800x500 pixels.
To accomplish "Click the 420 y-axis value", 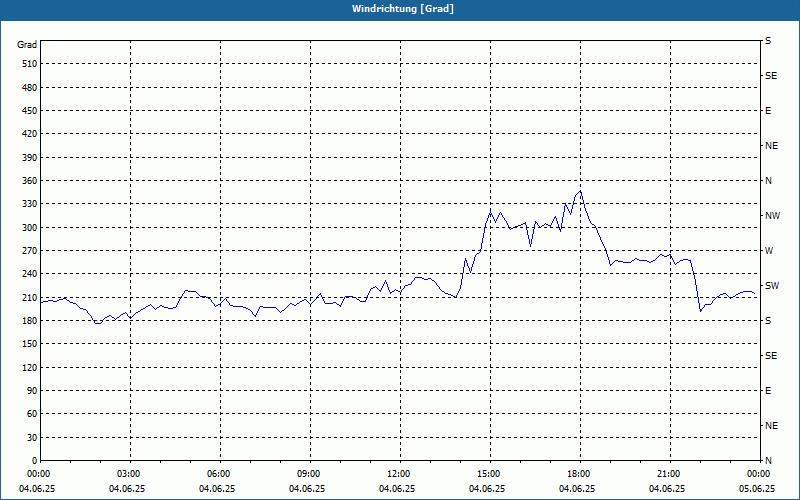I will [x=30, y=134].
